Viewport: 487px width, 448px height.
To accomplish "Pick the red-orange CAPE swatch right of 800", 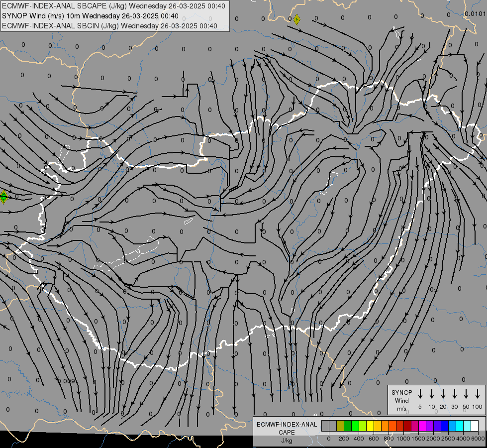I will pyautogui.click(x=393, y=426).
